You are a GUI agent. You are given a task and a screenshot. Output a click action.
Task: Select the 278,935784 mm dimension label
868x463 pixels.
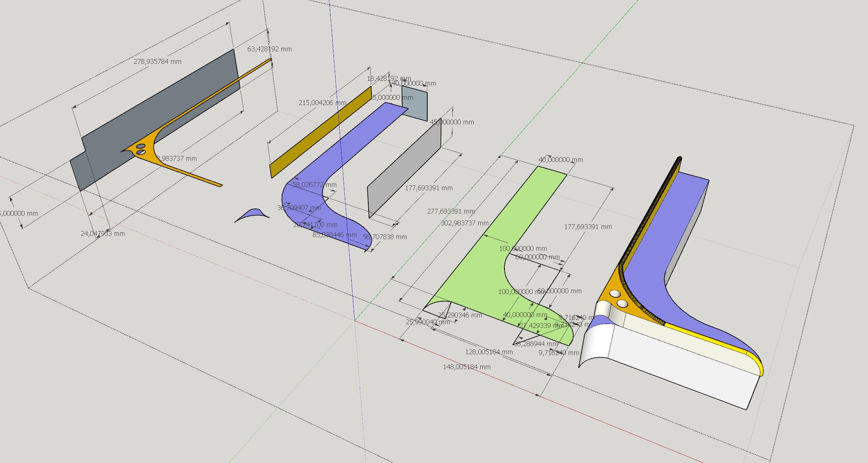click(158, 61)
